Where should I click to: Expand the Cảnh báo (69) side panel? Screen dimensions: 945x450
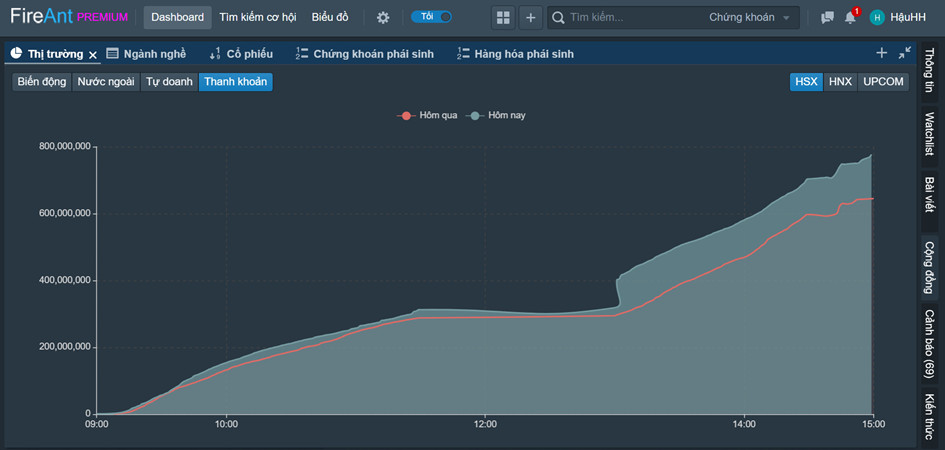point(929,343)
